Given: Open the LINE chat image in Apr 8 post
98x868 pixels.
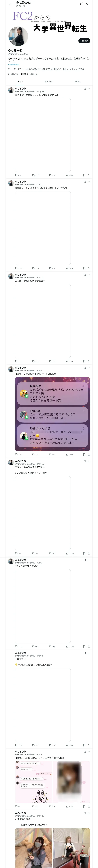Looking at the screenshot, I should (x=52, y=414).
